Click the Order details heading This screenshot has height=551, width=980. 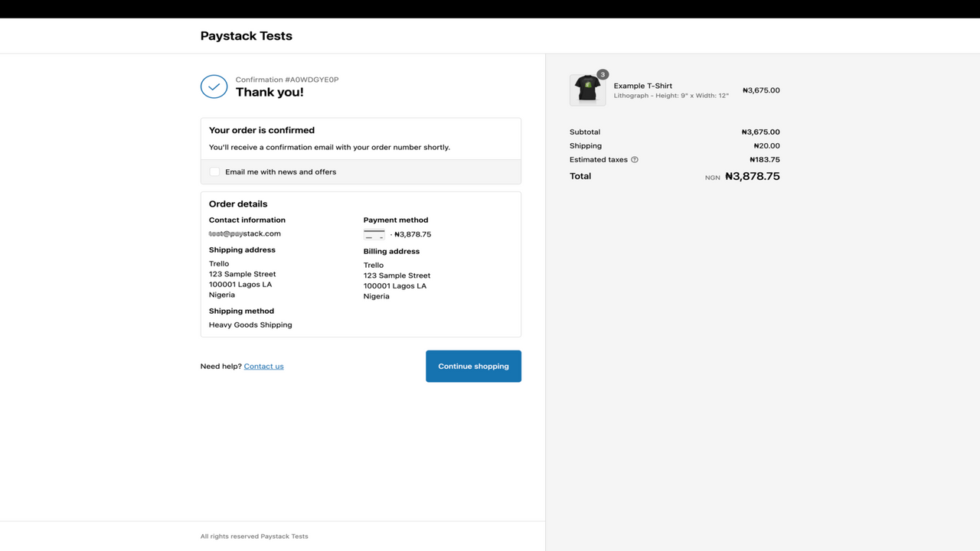pos(238,204)
